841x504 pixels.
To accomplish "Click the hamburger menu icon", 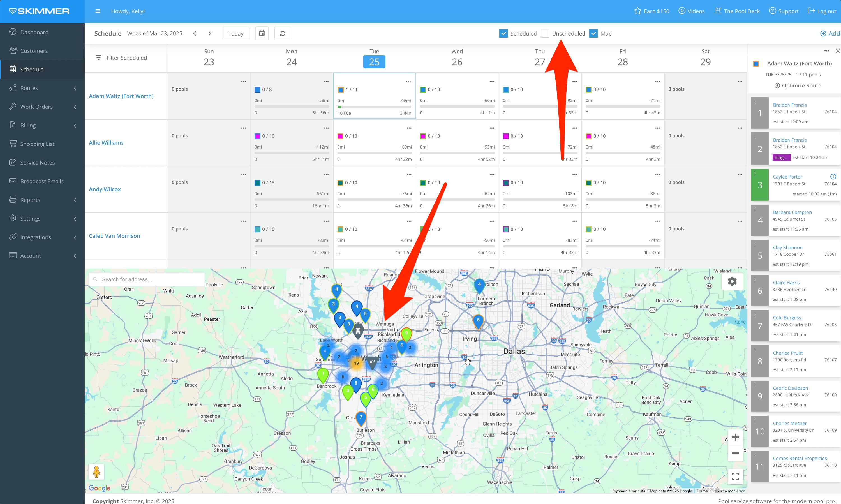I will pos(98,11).
